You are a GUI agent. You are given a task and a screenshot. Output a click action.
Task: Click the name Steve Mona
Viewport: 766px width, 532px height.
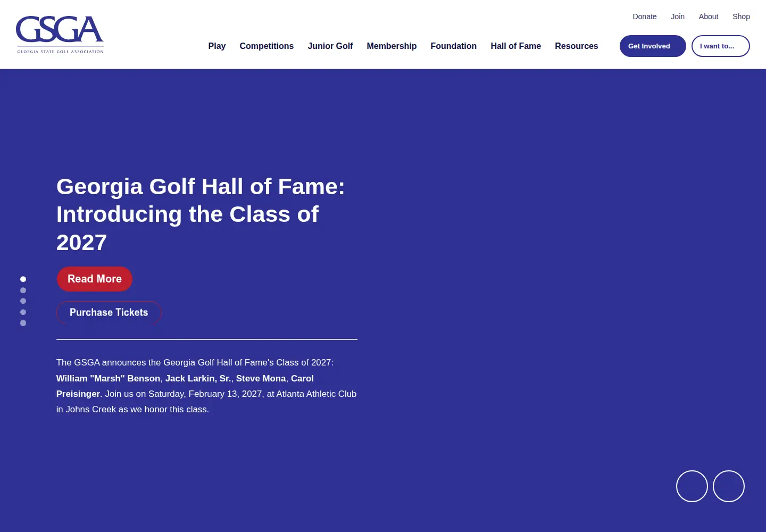[261, 378]
